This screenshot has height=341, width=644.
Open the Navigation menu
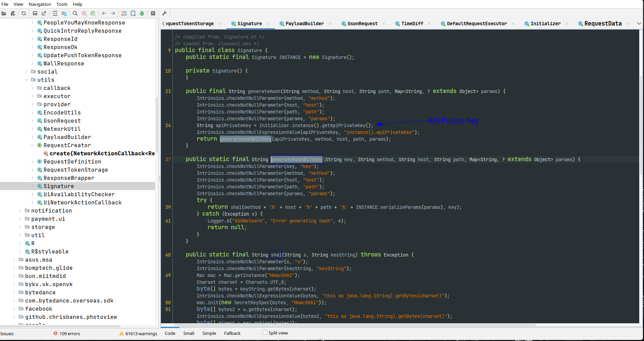pyautogui.click(x=40, y=4)
